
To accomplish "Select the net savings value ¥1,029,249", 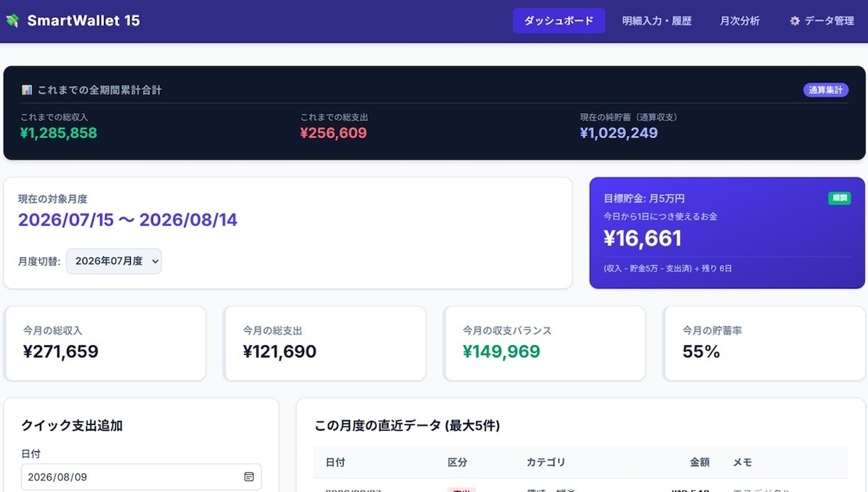I will coord(619,133).
